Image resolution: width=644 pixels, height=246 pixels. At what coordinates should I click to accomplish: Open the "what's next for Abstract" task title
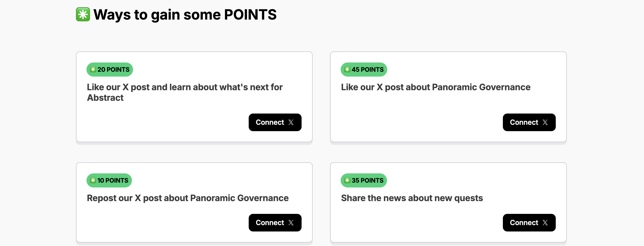[x=185, y=87]
